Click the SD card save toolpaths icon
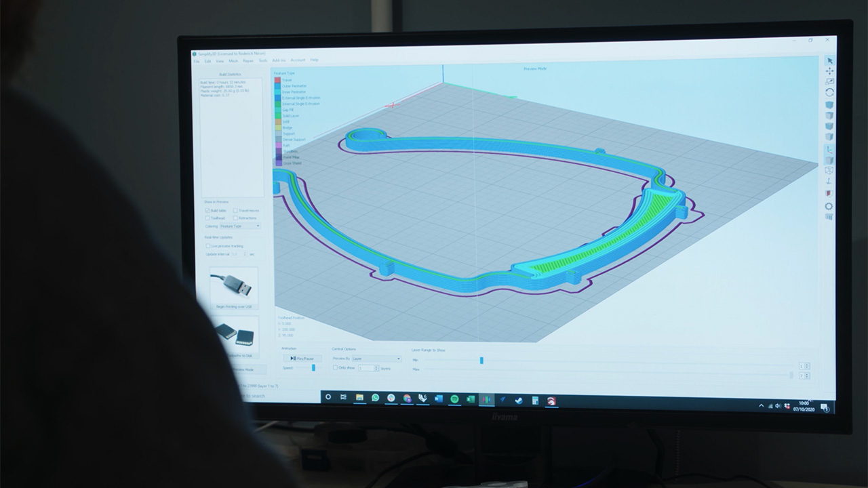The height and width of the screenshot is (488, 868). [235, 333]
